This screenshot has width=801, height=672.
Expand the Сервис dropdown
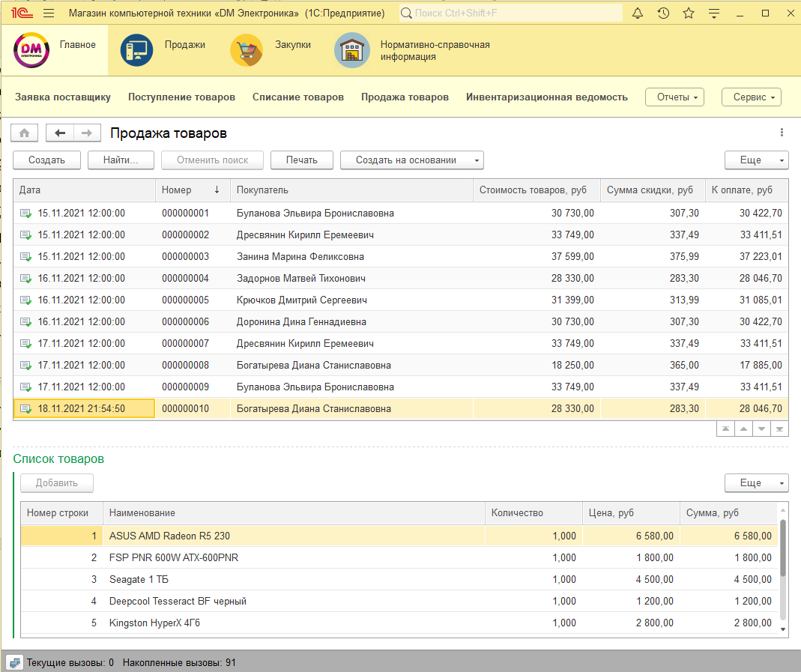coord(751,97)
